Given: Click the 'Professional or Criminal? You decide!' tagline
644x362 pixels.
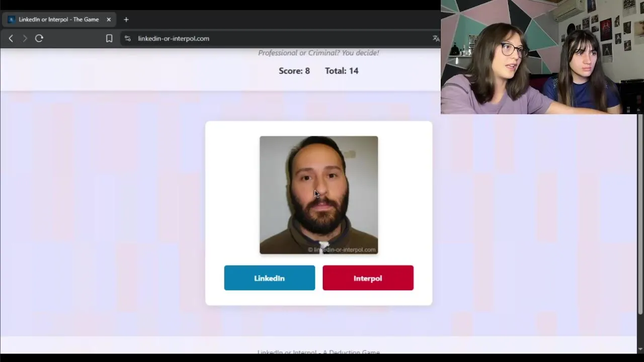Looking at the screenshot, I should [x=318, y=53].
